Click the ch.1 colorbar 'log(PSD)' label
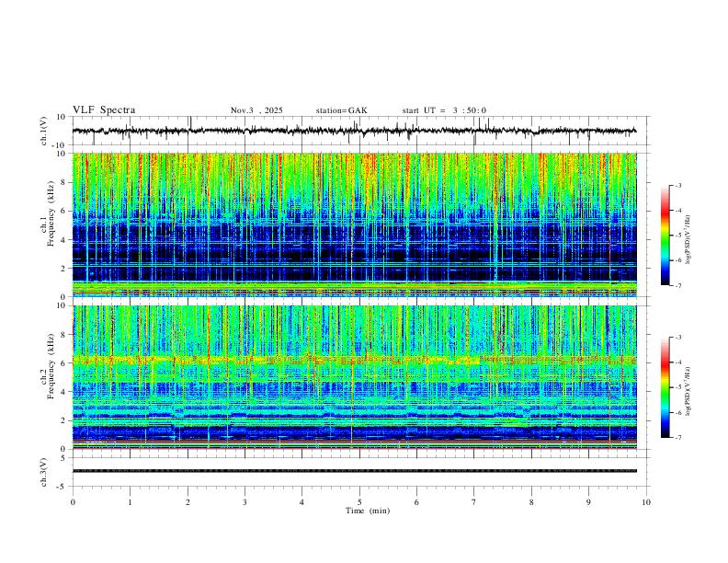This screenshot has width=728, height=563. click(x=688, y=239)
